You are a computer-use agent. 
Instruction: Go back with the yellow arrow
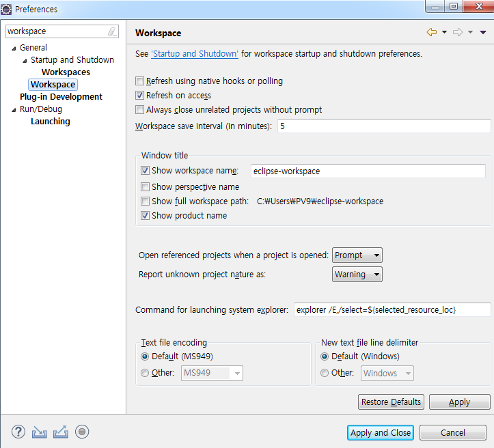(432, 33)
